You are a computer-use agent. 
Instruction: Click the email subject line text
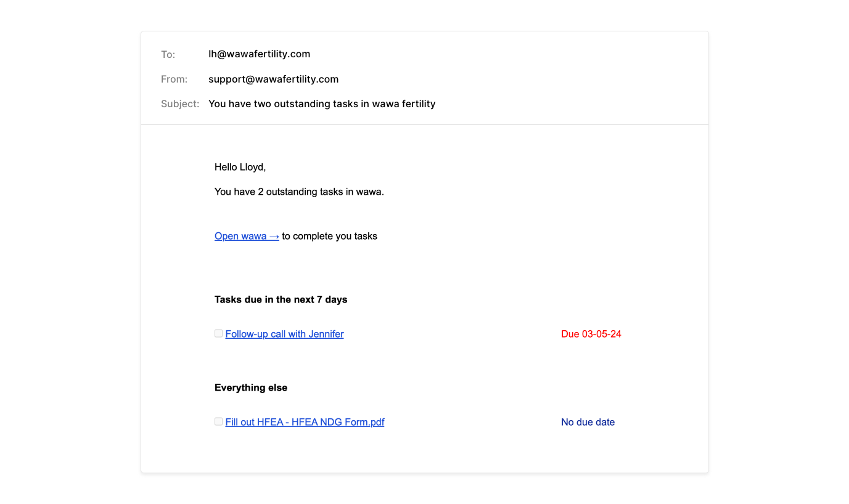pyautogui.click(x=322, y=104)
